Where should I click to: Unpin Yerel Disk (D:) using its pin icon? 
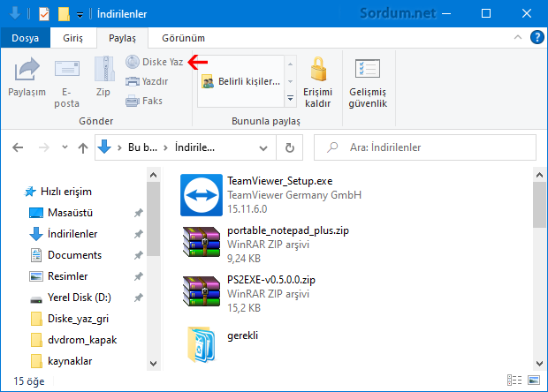tap(139, 298)
